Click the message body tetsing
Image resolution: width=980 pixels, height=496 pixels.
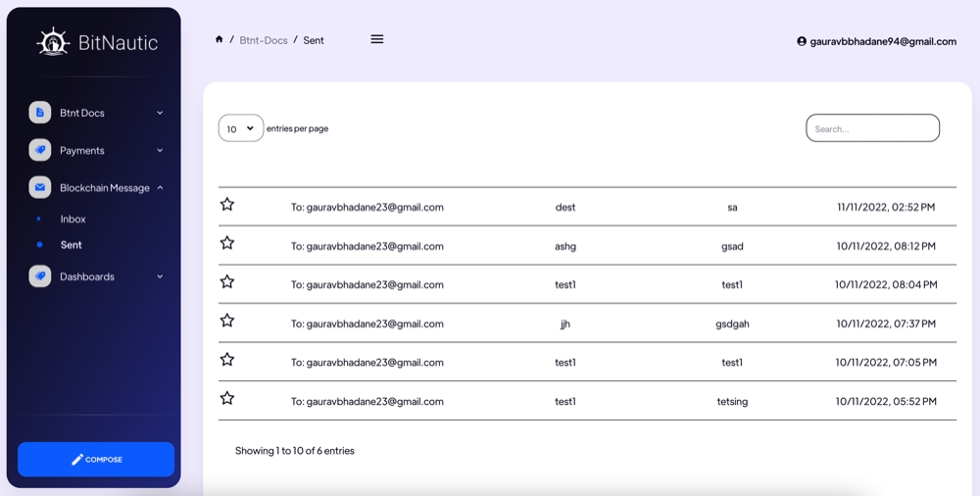point(732,402)
